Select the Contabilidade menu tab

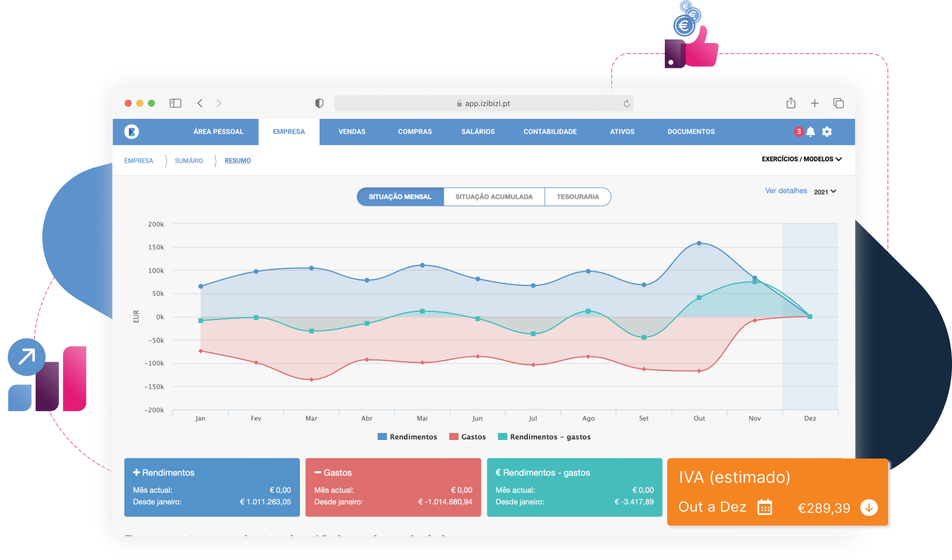pyautogui.click(x=550, y=132)
